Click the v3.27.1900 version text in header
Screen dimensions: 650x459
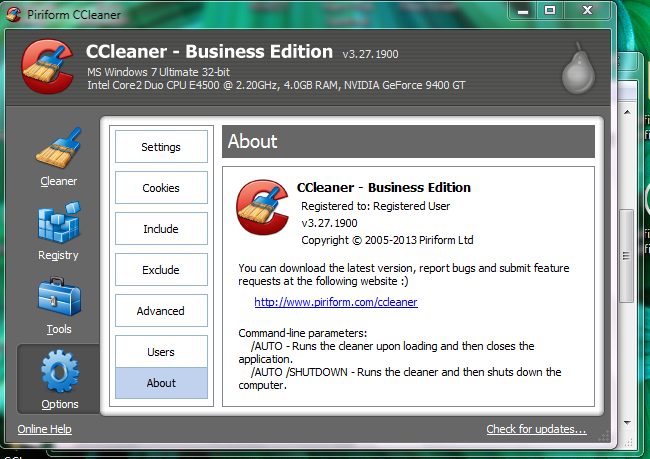point(370,54)
